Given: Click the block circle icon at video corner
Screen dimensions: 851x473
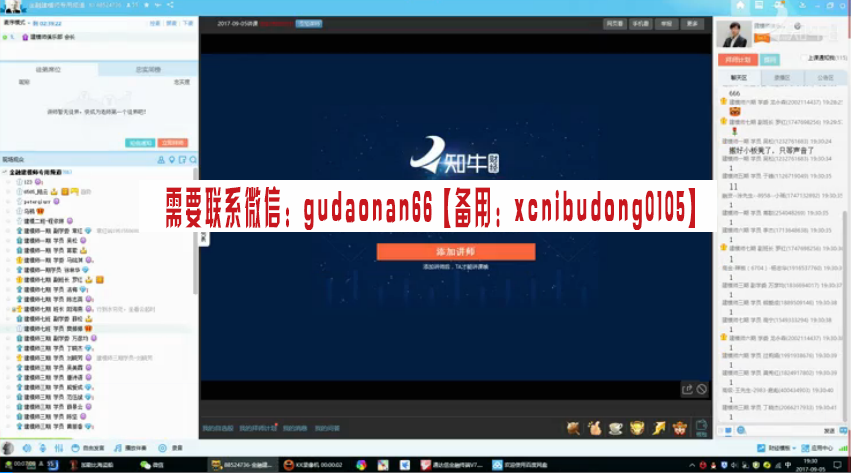Looking at the screenshot, I should (x=702, y=389).
